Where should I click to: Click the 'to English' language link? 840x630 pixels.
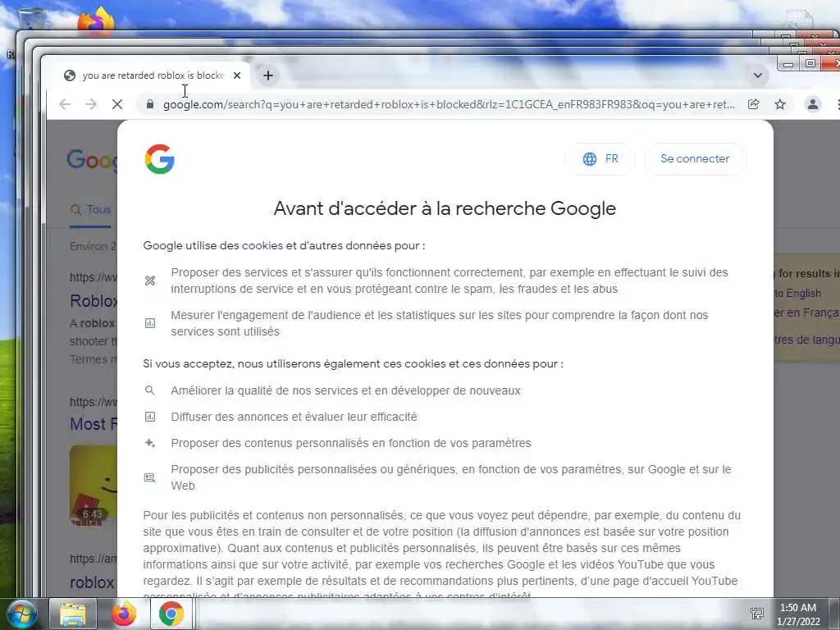tap(797, 293)
